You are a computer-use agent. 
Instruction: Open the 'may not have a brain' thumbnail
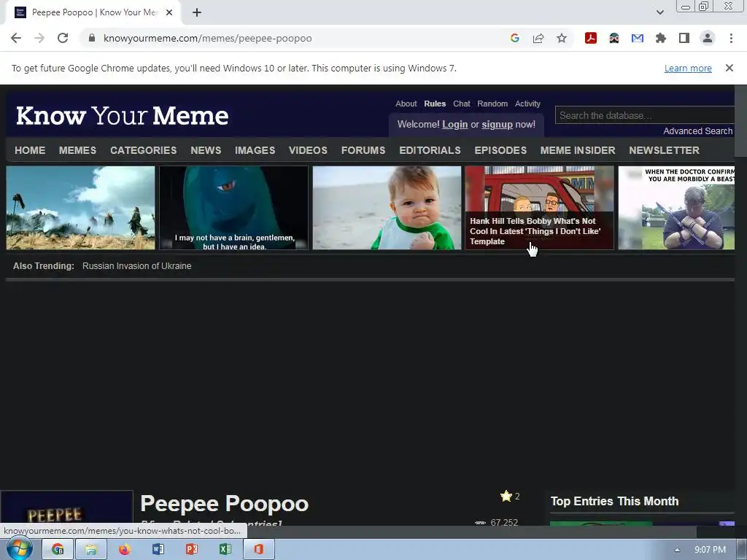233,208
